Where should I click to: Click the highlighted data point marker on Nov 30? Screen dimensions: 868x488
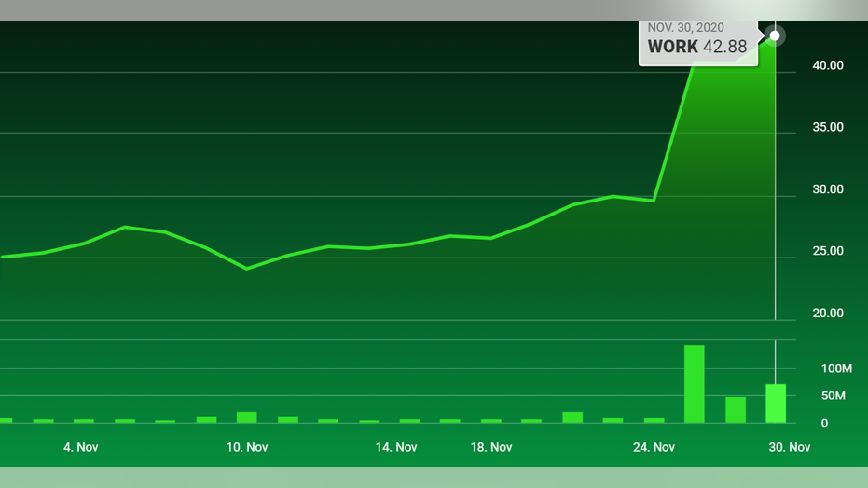tap(775, 36)
